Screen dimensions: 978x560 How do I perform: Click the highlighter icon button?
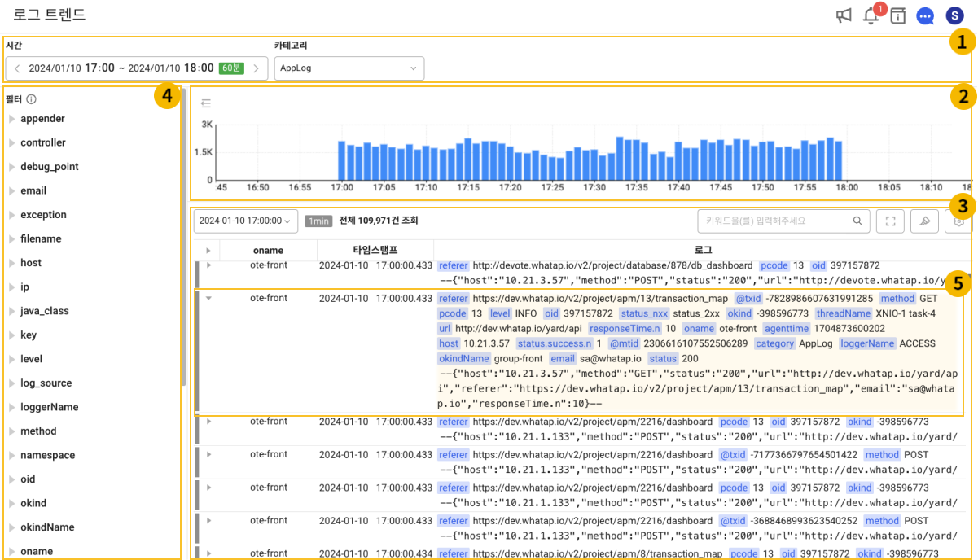tap(924, 221)
